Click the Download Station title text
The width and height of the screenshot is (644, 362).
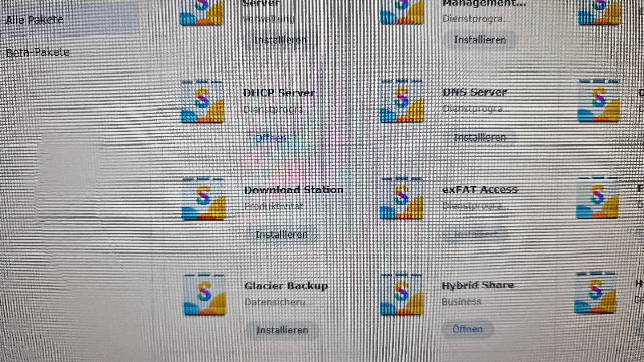click(x=293, y=190)
